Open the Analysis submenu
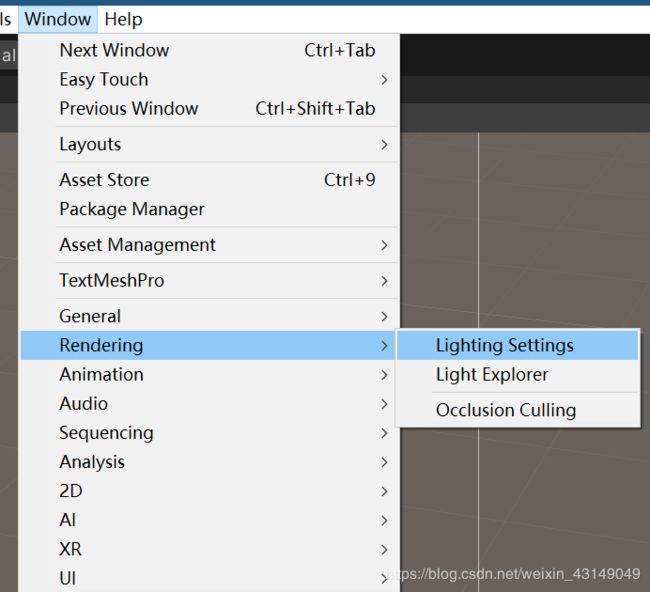This screenshot has width=650, height=592. click(x=209, y=462)
